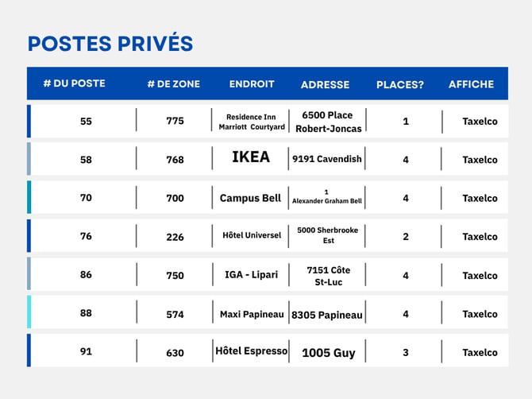Screen dimensions: 532x399
Task: Click the dark blue bar on row 55
Action: click(29, 122)
